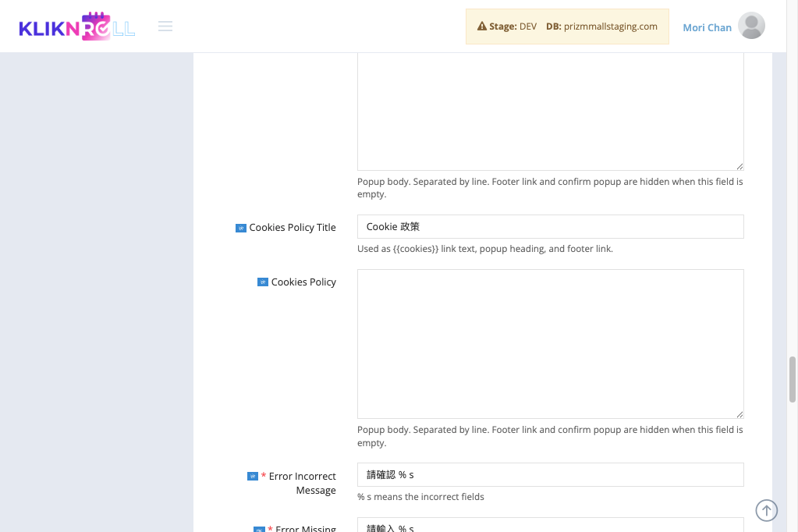Click "DB: prizmmallstaging.com" text in the banner
This screenshot has height=532, width=798.
coord(601,27)
